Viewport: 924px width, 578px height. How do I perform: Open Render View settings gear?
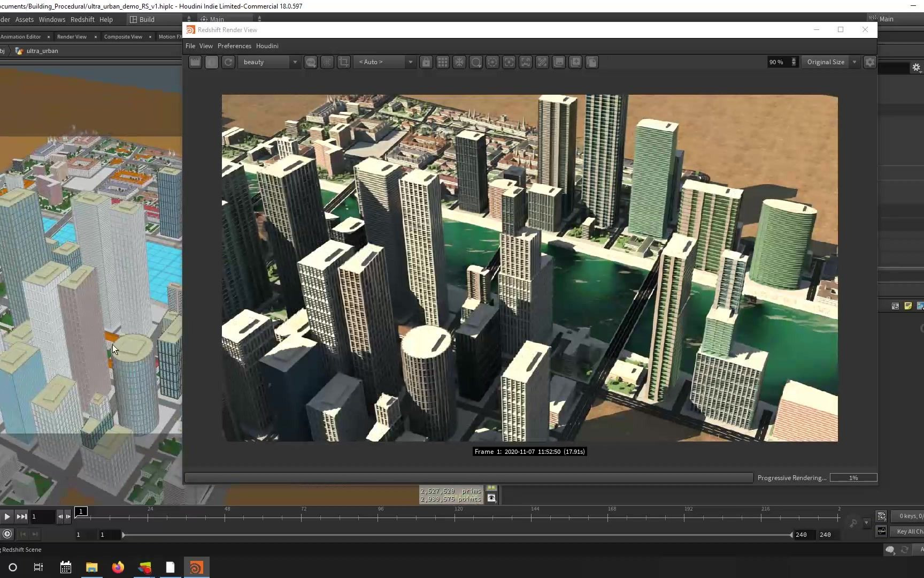tap(870, 62)
